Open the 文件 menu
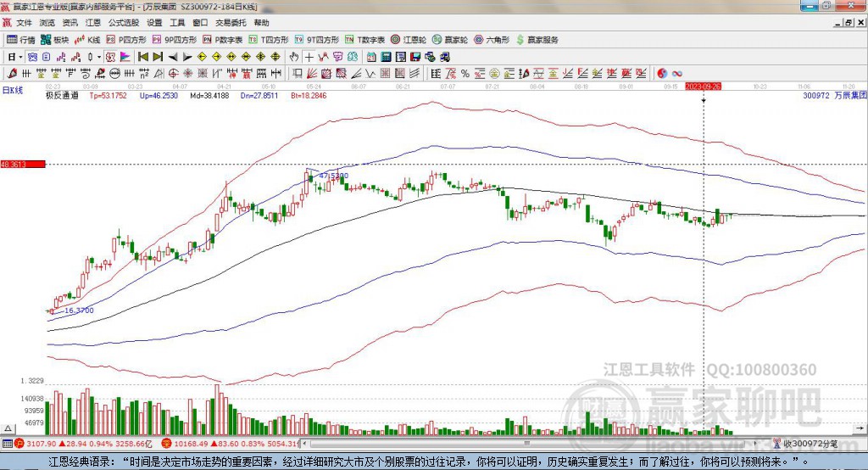This screenshot has width=868, height=470. click(x=24, y=23)
